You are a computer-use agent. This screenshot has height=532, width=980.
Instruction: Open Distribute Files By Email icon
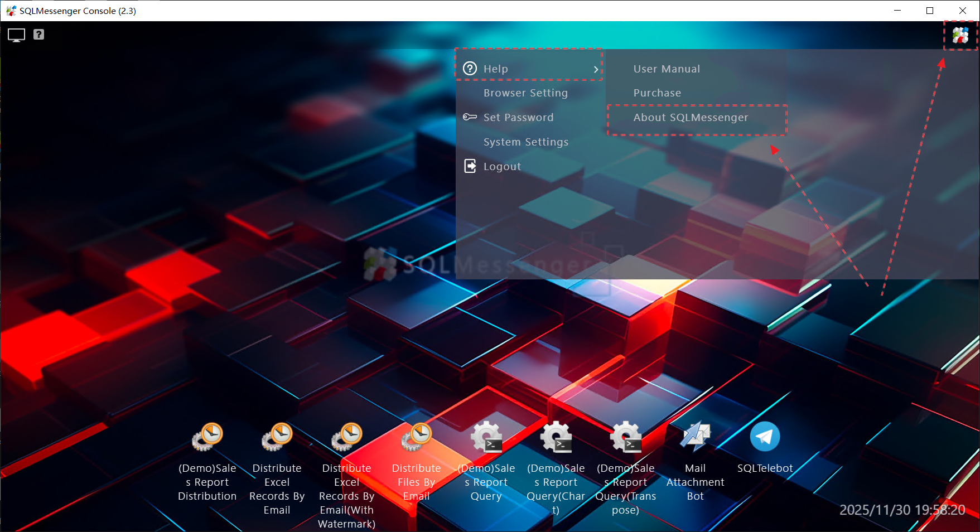(x=417, y=437)
